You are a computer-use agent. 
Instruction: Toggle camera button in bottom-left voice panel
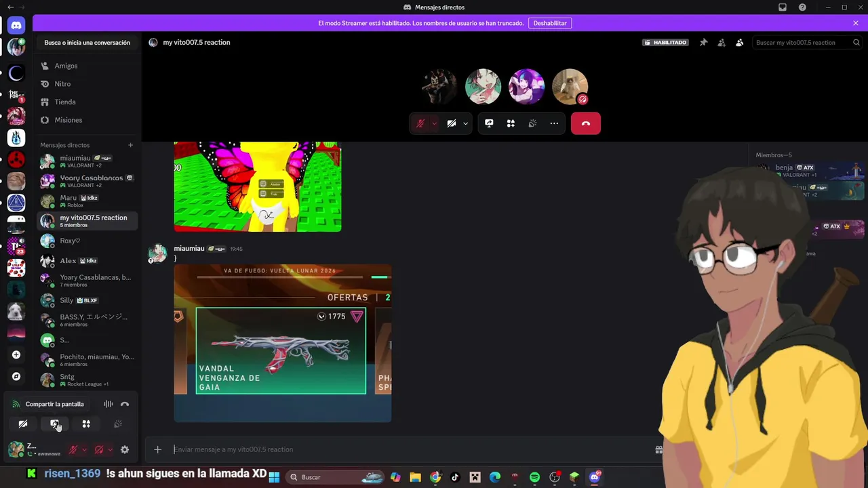(x=23, y=424)
